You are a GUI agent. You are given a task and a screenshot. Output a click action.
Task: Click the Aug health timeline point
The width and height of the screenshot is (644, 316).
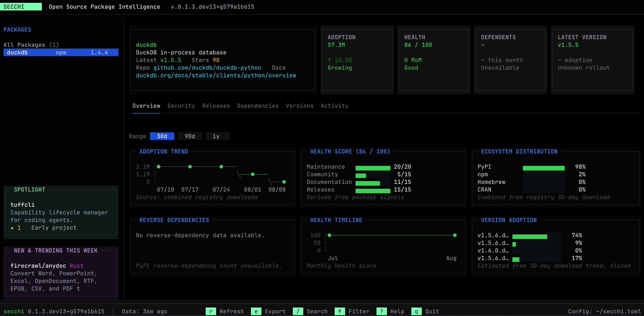(x=455, y=235)
